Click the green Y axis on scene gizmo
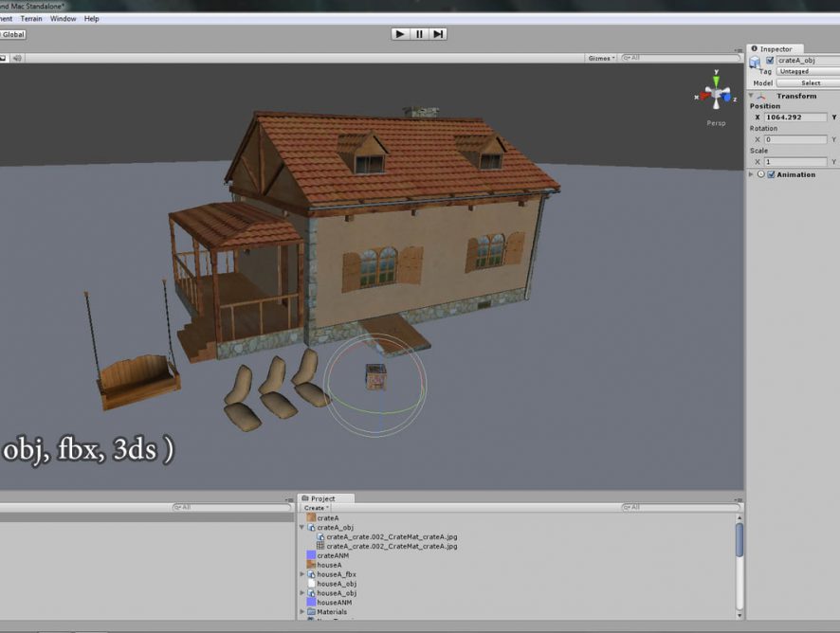Screen dimensions: 840x633 pos(717,79)
